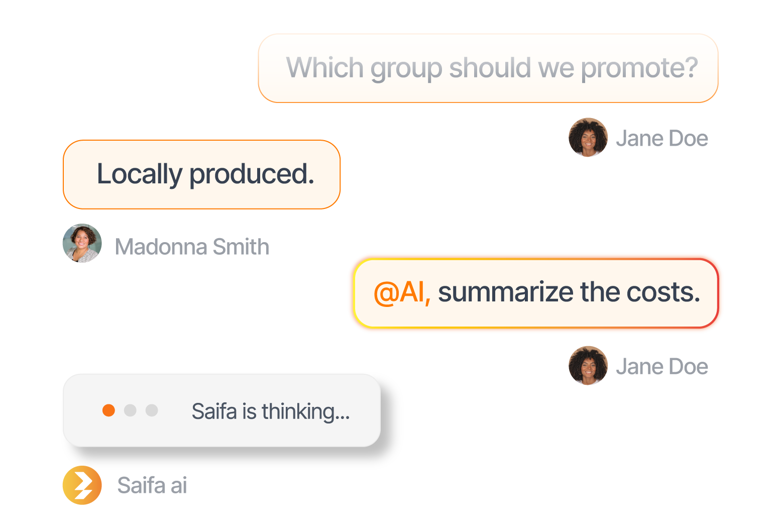Click the word 'group' in the top message
This screenshot has height=532, width=777.
pos(406,68)
